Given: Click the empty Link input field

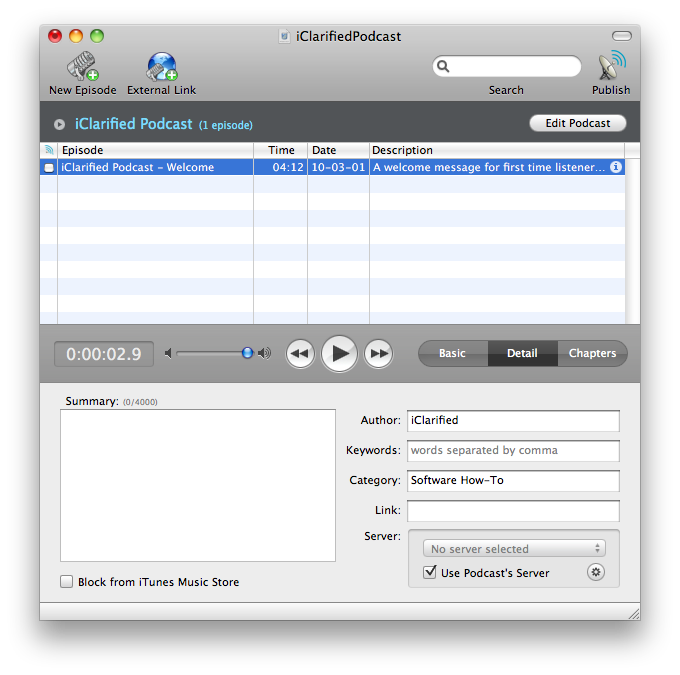Looking at the screenshot, I should 513,511.
